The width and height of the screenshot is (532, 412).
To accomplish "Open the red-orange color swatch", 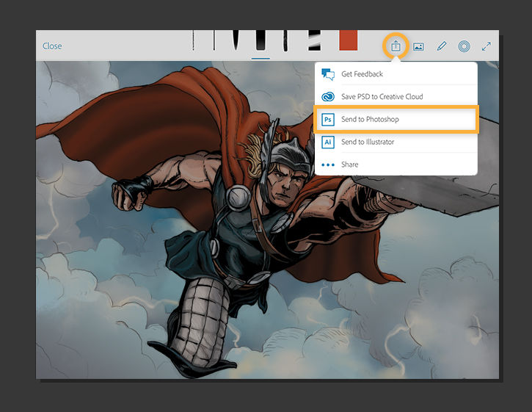I will 348,40.
